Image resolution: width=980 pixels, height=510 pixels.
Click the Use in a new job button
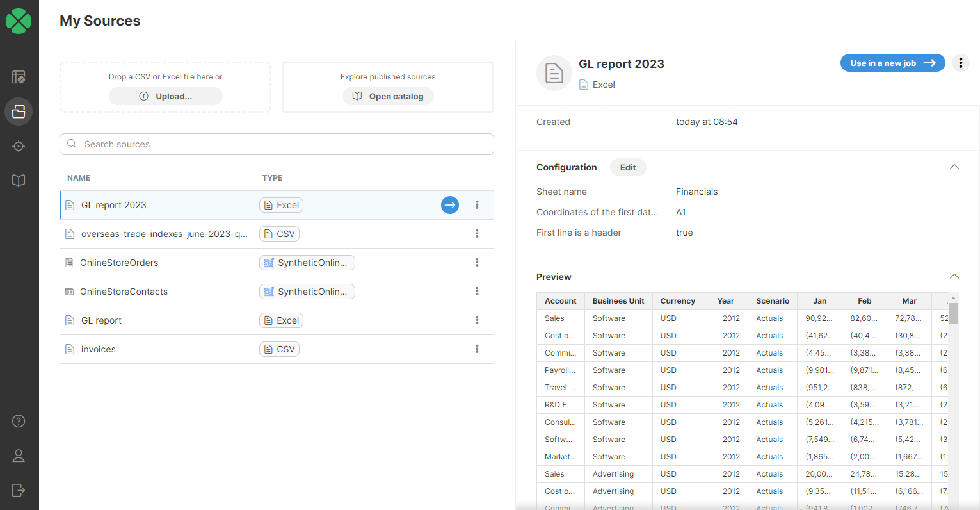[892, 63]
